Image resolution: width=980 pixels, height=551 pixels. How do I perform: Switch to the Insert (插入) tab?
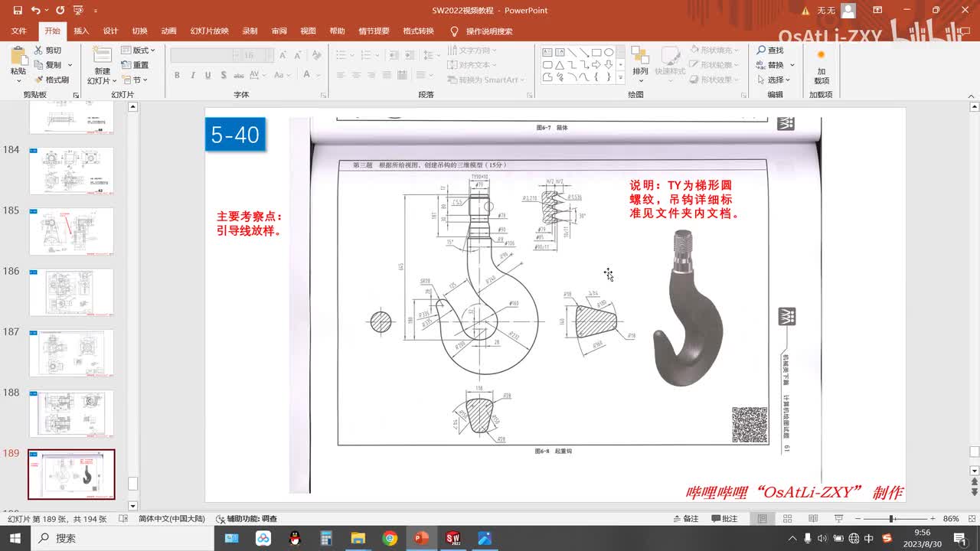(x=81, y=31)
